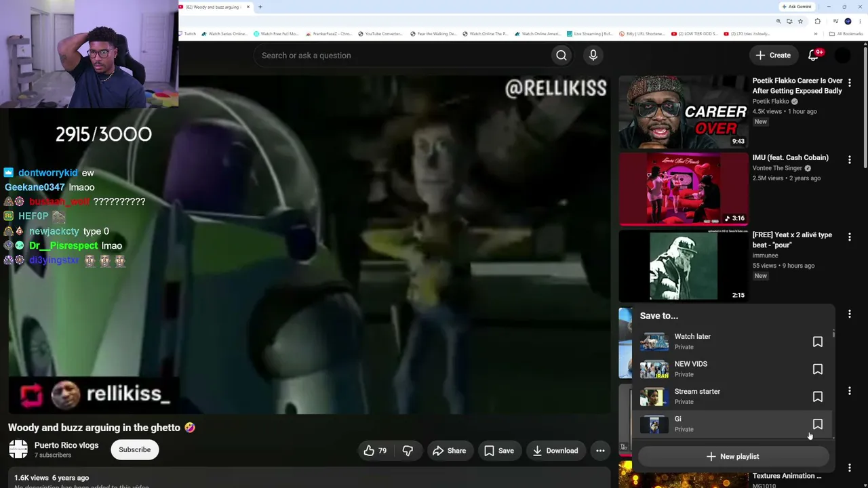868x488 pixels.
Task: Click chat username Geekane0347 in overlay
Action: pyautogui.click(x=35, y=187)
